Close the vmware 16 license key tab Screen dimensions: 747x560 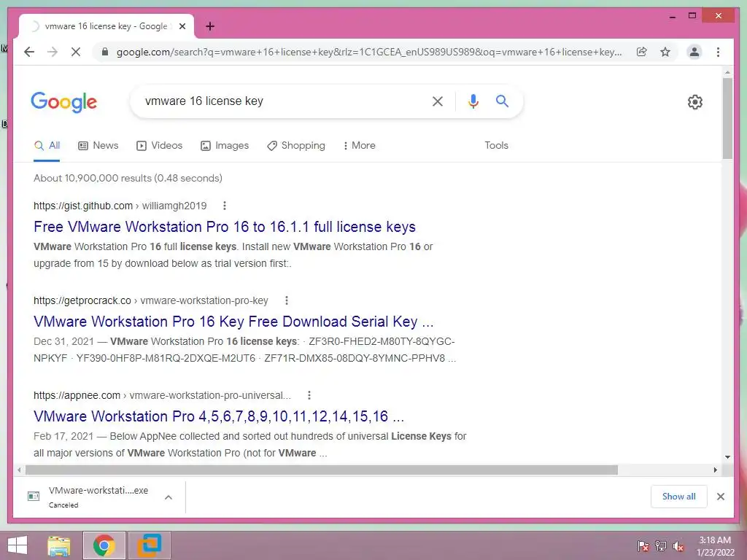tap(182, 26)
